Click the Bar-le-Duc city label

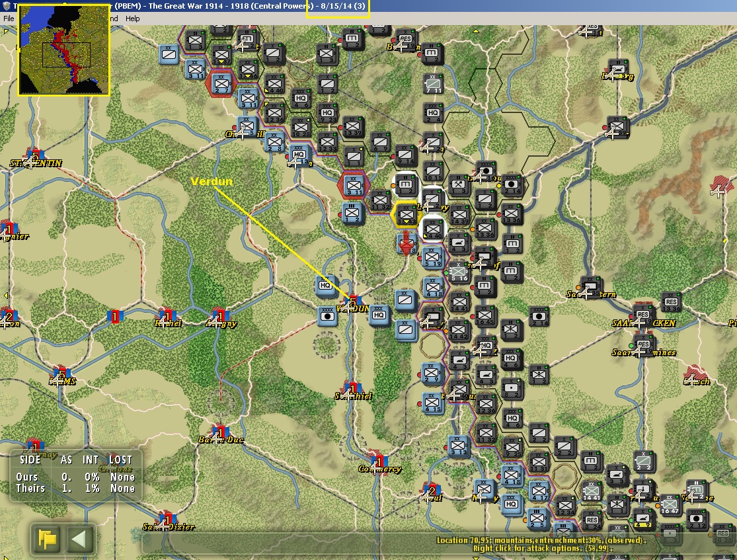tap(221, 440)
